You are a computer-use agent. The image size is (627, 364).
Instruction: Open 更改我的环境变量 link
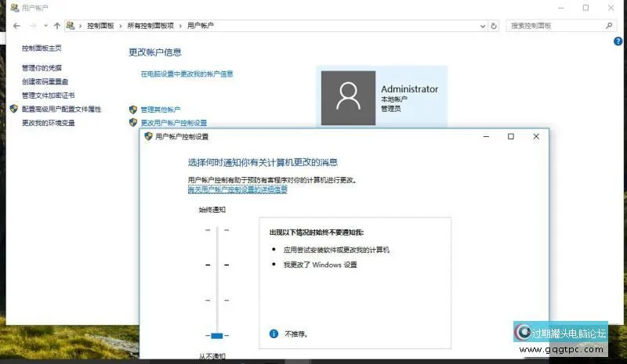pyautogui.click(x=48, y=123)
